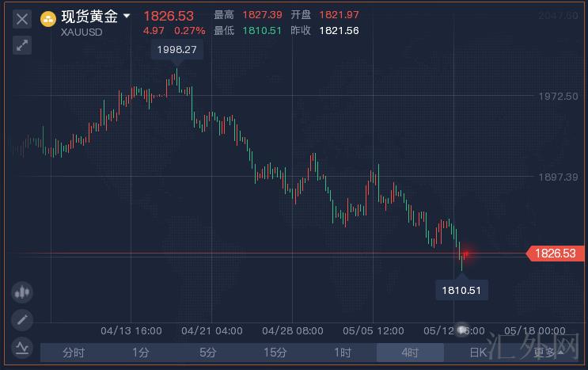Switch to the 15分 timeframe
The image size is (588, 370).
[x=275, y=353]
